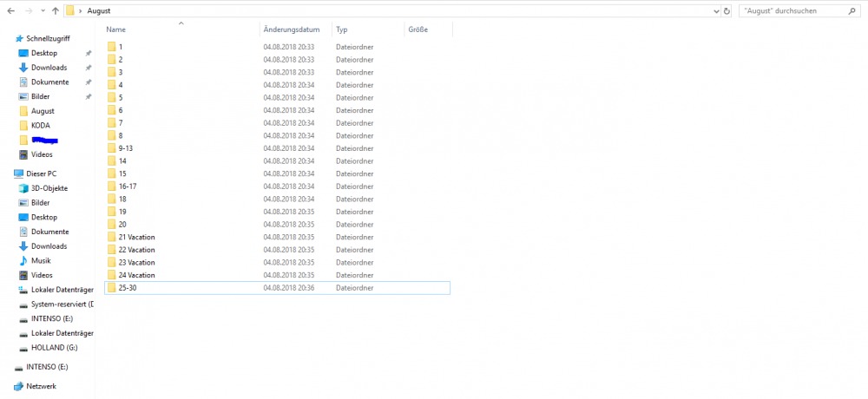This screenshot has height=399, width=868.
Task: Open Downloads under Schnellzugriff
Action: pyautogui.click(x=49, y=68)
